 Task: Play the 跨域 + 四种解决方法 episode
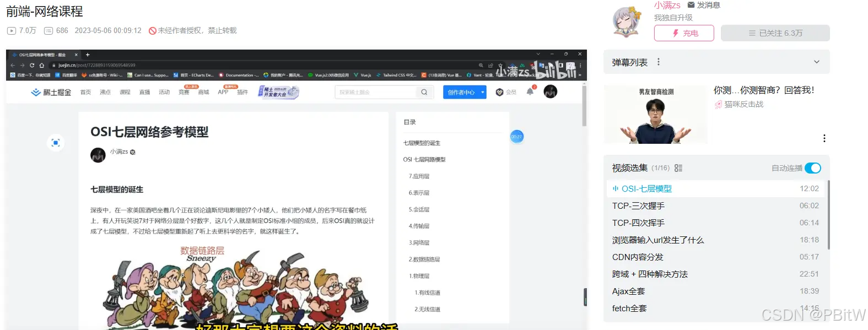pyautogui.click(x=716, y=274)
